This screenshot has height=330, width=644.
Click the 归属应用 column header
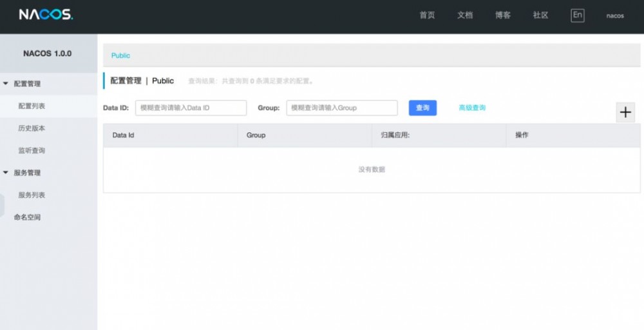[439, 135]
